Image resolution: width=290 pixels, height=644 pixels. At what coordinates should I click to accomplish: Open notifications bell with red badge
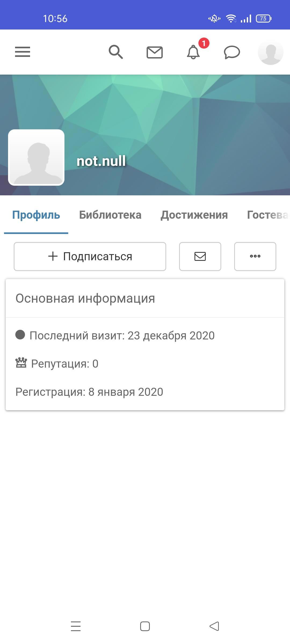click(x=194, y=52)
